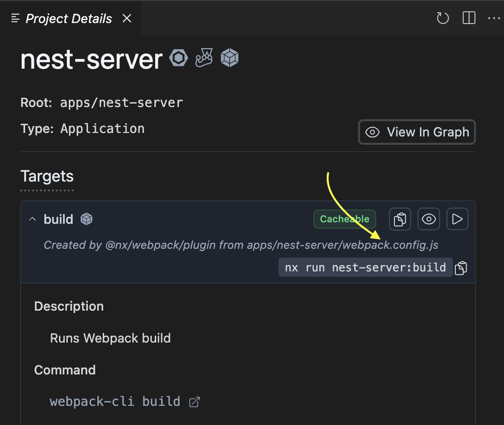Viewport: 504px width, 425px height.
Task: Click the build target name
Action: pos(58,219)
